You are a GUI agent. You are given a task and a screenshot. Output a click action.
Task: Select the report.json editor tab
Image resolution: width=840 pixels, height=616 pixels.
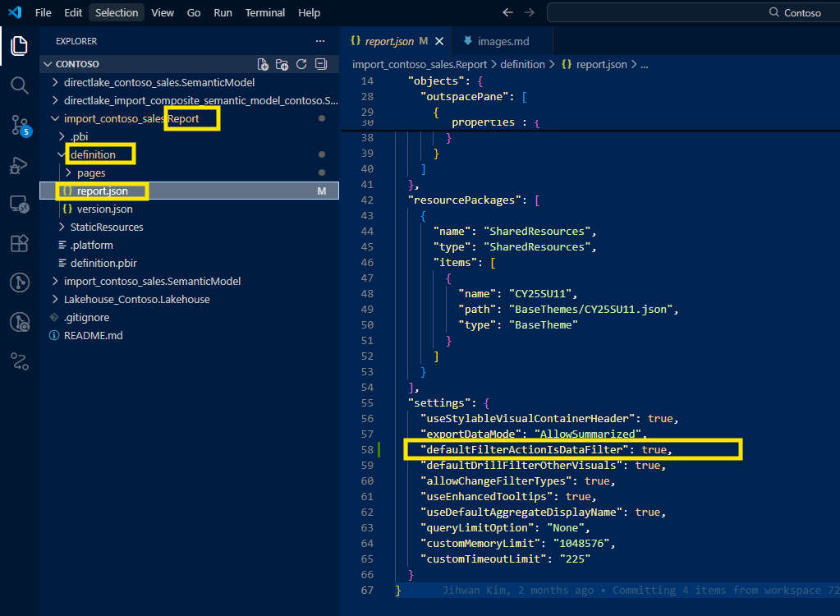coord(389,41)
